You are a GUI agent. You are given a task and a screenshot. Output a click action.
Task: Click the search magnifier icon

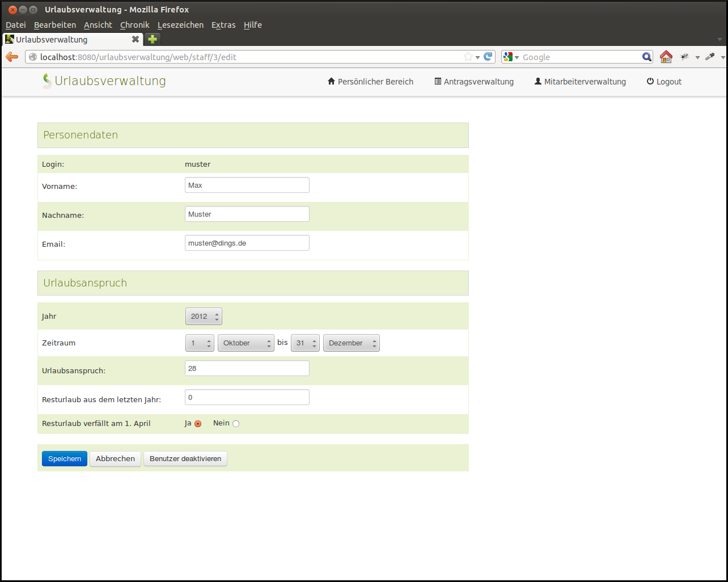coord(646,57)
